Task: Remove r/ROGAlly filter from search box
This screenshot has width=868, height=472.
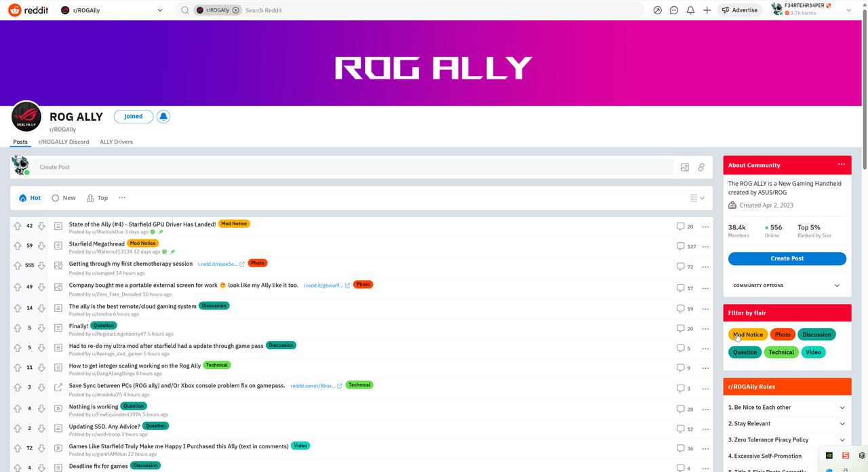Action: coord(236,10)
